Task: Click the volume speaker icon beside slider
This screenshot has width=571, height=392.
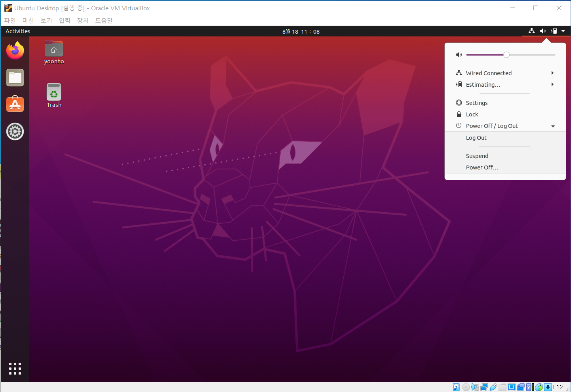Action: coord(459,55)
